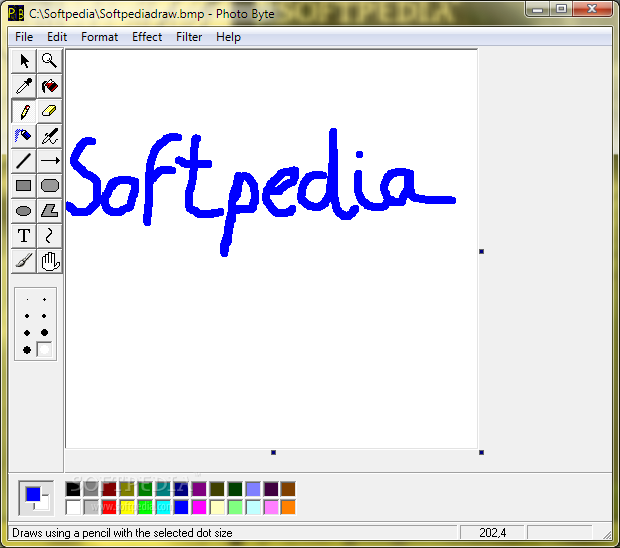The width and height of the screenshot is (620, 548).
Task: Select the text T tool
Action: point(24,236)
